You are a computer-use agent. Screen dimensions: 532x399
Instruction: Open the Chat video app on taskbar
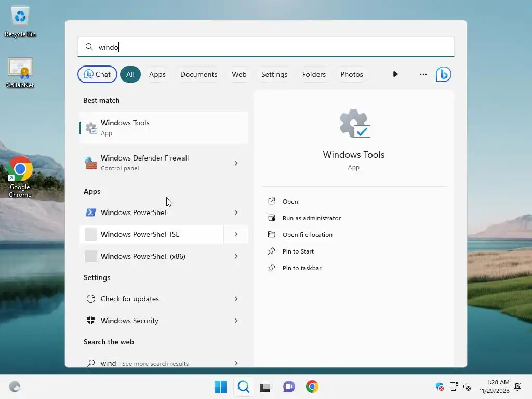(x=289, y=387)
